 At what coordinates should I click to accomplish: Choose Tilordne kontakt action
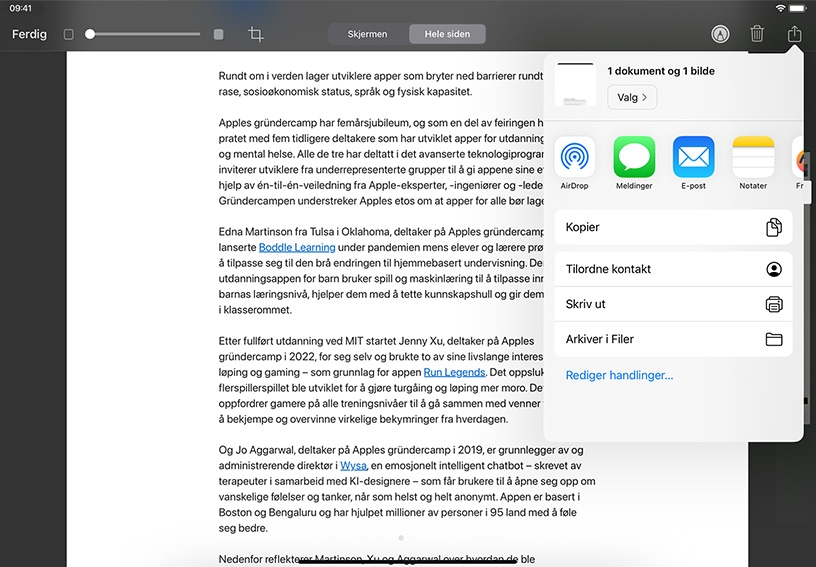click(x=673, y=269)
